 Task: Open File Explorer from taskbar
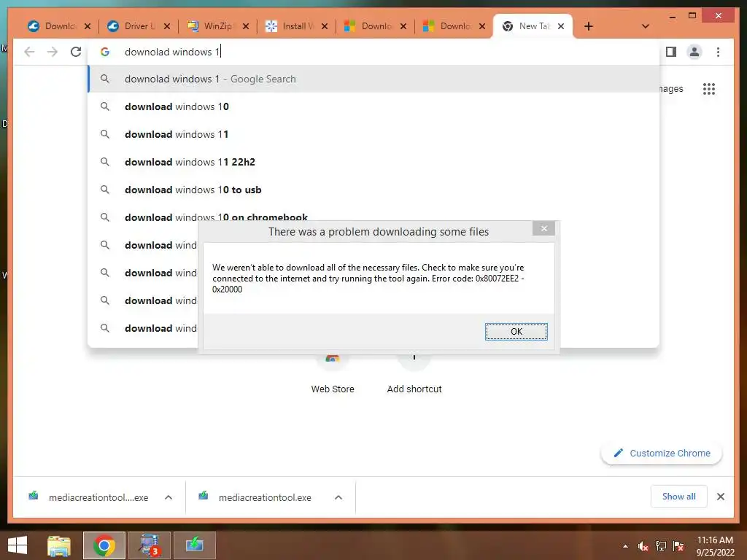(59, 545)
